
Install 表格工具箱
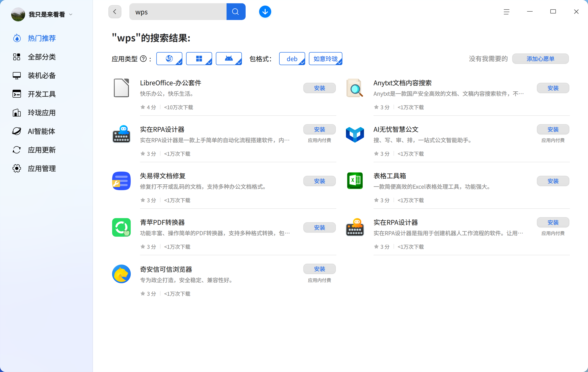[553, 181]
